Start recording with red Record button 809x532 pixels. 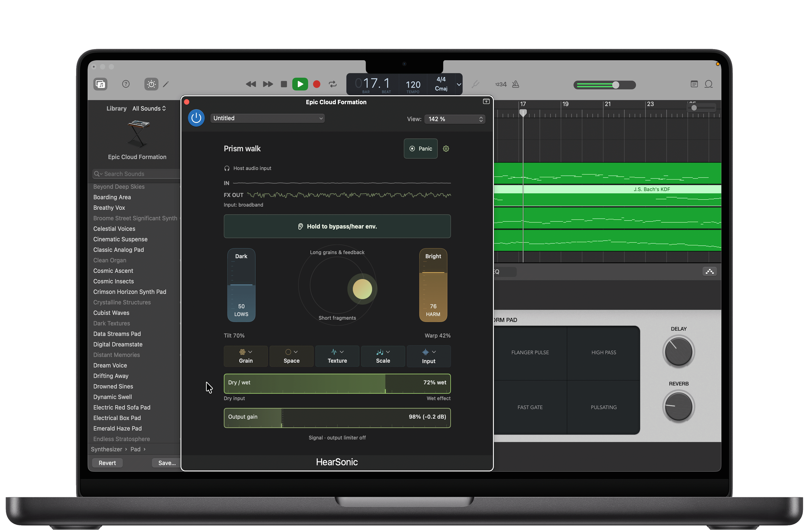pyautogui.click(x=316, y=84)
